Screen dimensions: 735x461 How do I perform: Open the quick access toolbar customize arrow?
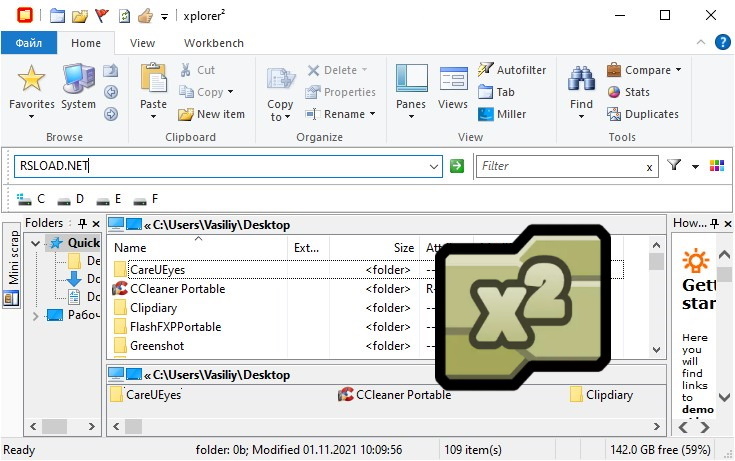tap(165, 17)
